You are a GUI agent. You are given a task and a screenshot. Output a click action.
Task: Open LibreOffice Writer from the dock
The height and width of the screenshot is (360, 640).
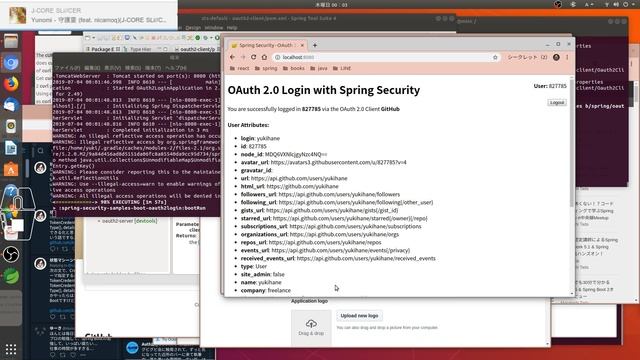(x=11, y=148)
